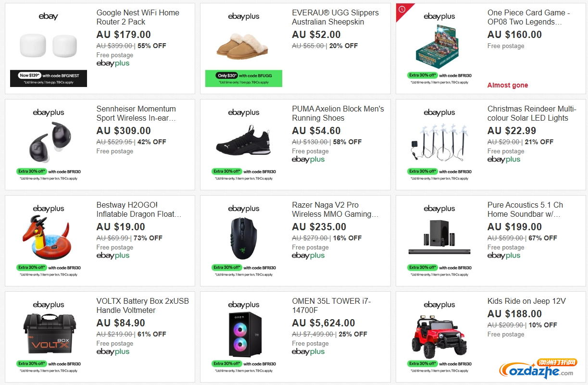Select the Sennheiser earbuds product image
The width and height of the screenshot is (588, 385).
[48, 142]
